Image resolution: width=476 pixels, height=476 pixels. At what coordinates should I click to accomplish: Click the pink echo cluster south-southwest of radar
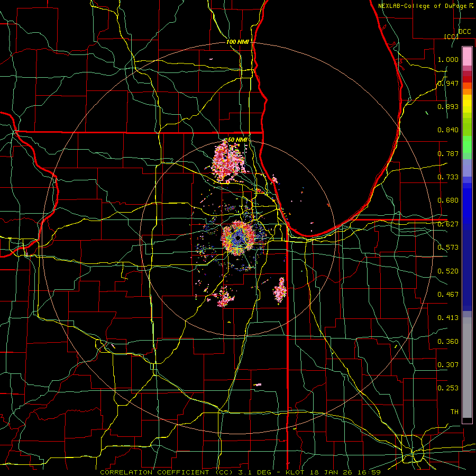tap(225, 298)
